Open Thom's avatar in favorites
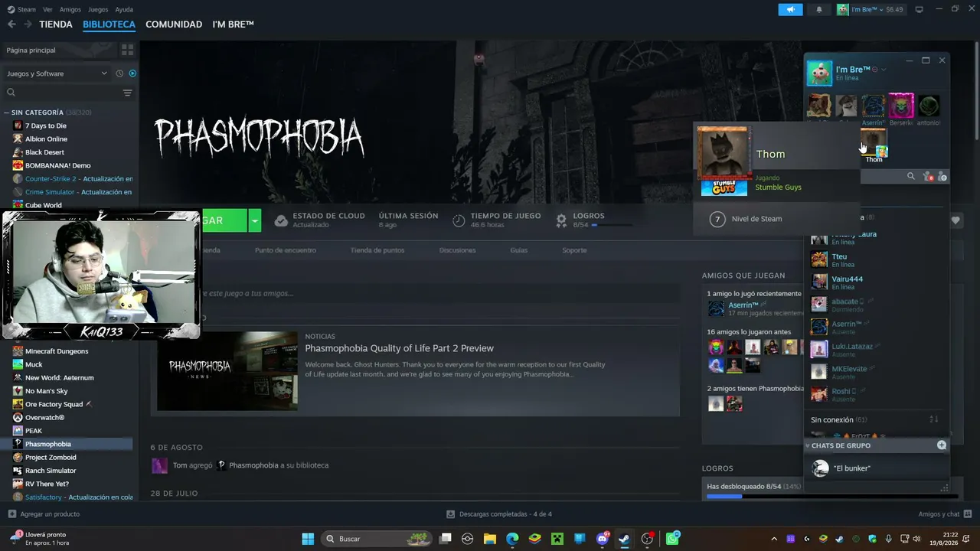The image size is (980, 551). click(874, 145)
